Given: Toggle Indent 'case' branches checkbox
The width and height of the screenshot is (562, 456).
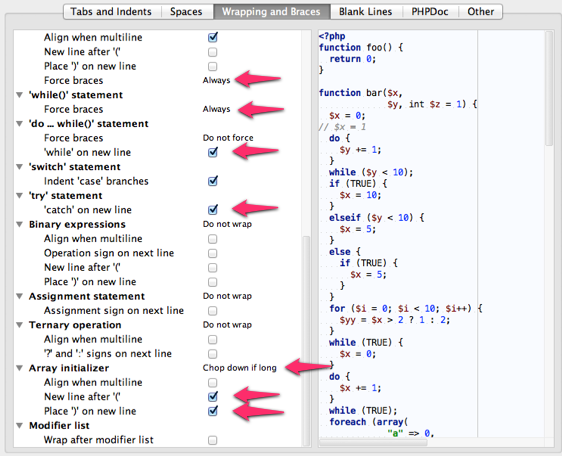Looking at the screenshot, I should click(213, 181).
